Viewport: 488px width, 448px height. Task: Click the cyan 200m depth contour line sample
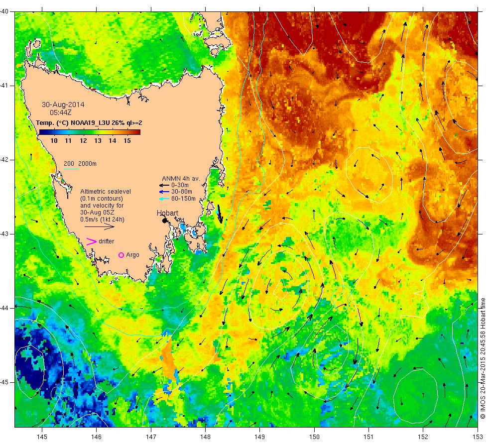[71, 169]
